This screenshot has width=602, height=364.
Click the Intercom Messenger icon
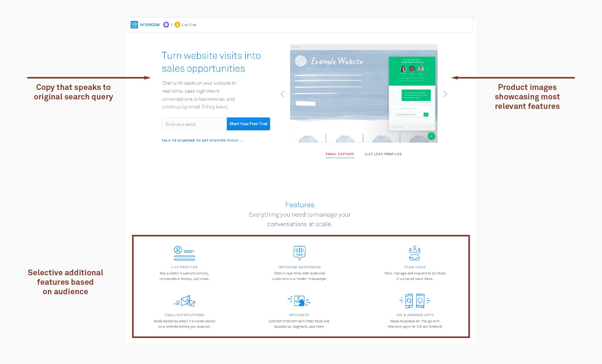(x=300, y=253)
